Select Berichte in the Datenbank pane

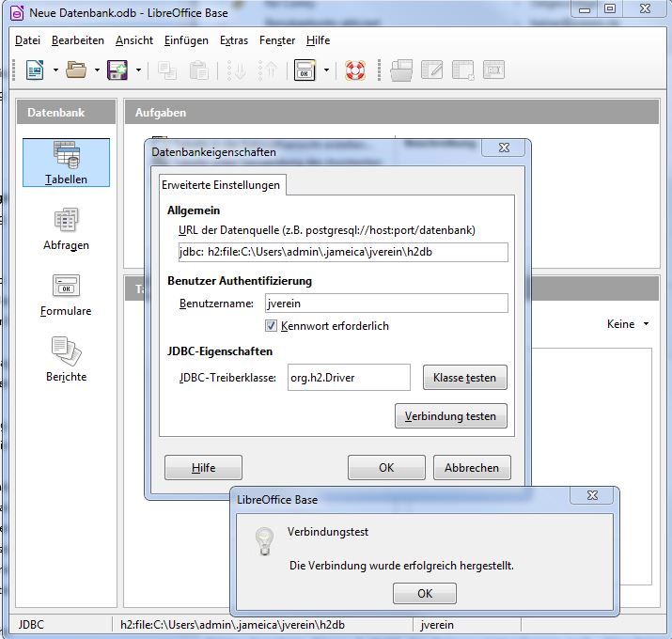66,359
